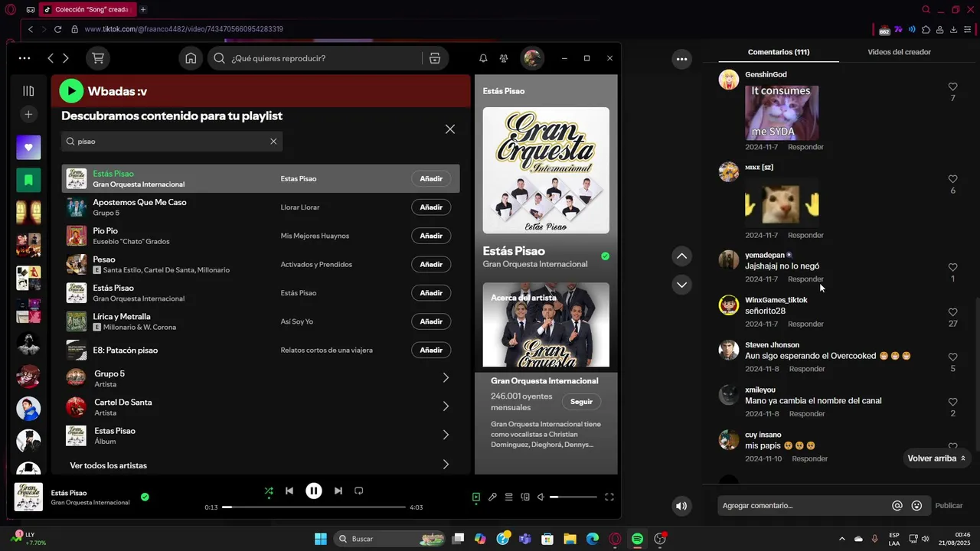
Task: Open the Windows Start menu
Action: (321, 539)
